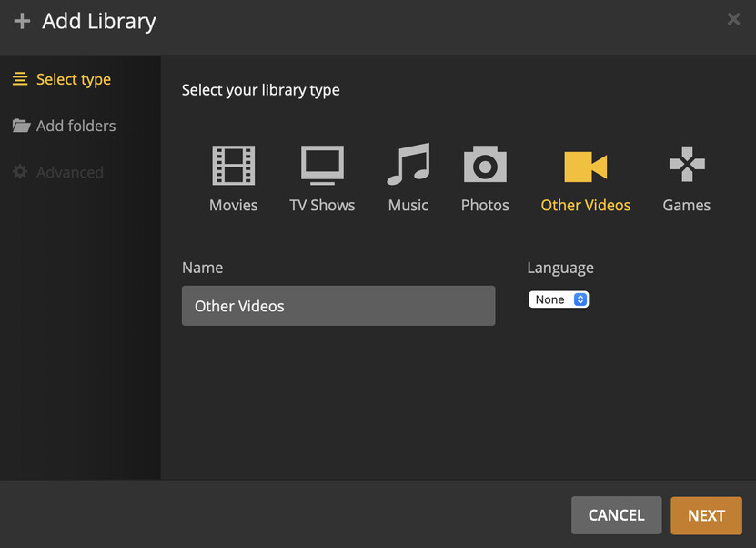Select the Movies film strip icon

click(234, 166)
